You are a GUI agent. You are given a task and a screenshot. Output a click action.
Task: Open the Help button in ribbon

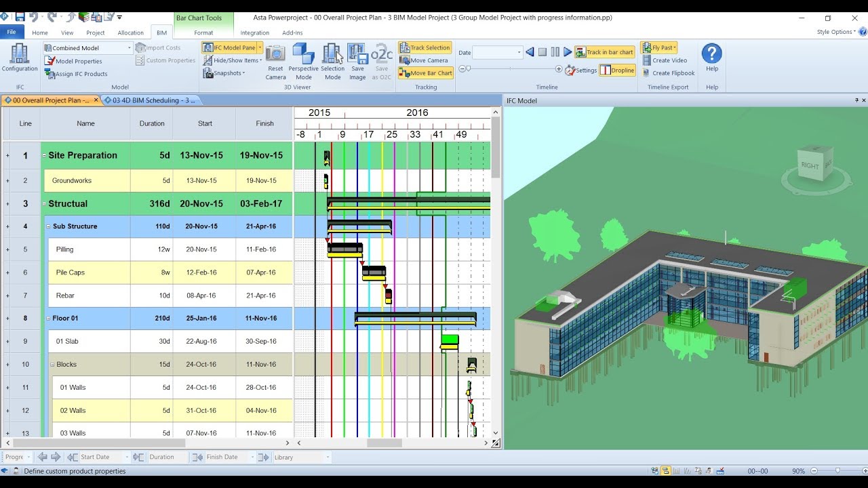coord(711,58)
